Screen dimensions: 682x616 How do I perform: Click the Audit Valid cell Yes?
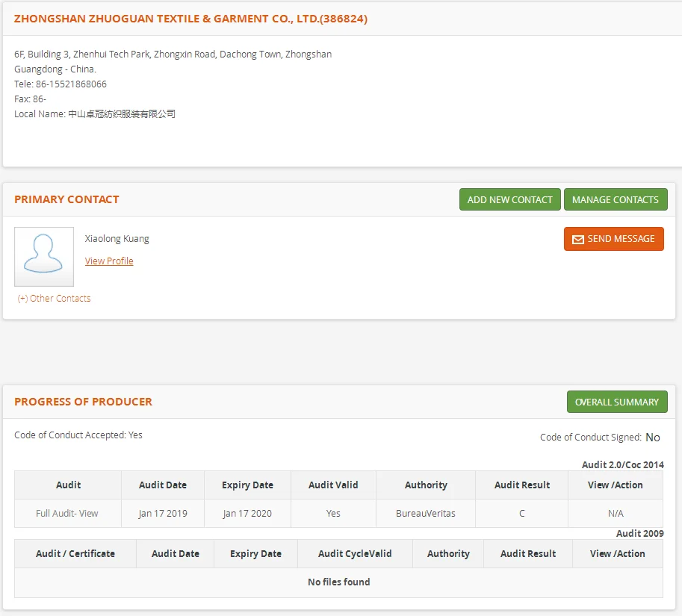[x=333, y=514]
